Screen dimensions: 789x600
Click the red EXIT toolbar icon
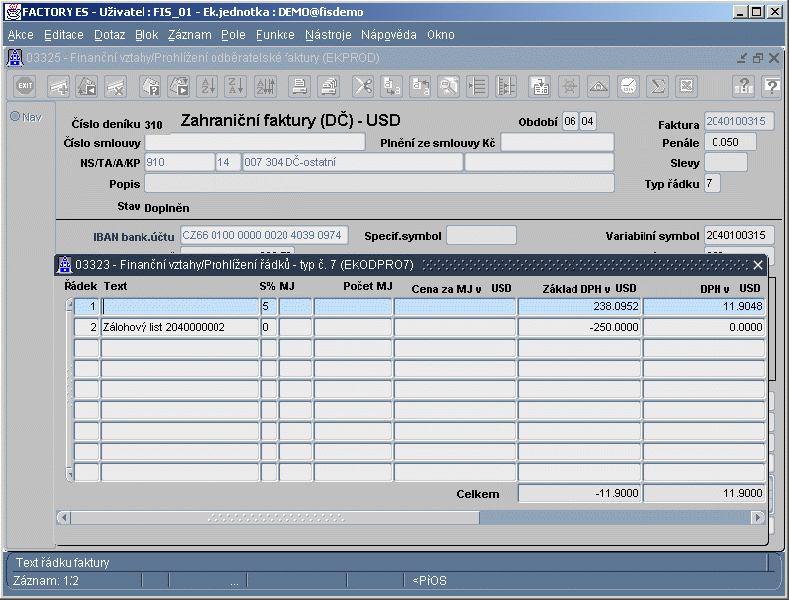24,86
